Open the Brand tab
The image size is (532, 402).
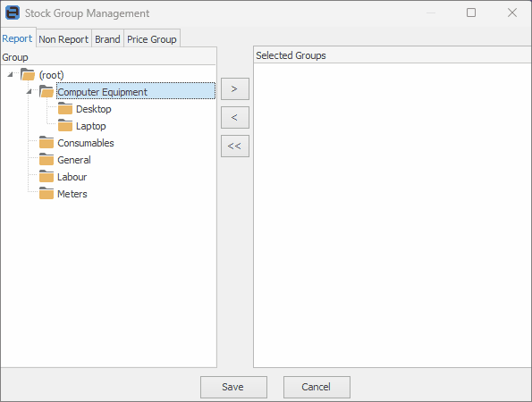pyautogui.click(x=107, y=39)
